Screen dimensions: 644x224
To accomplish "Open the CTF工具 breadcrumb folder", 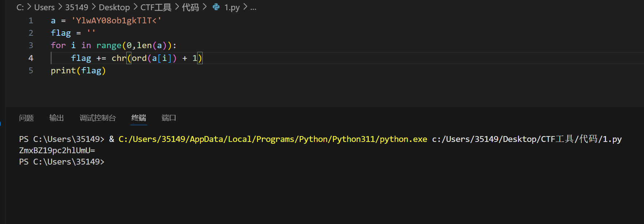I will pyautogui.click(x=156, y=7).
